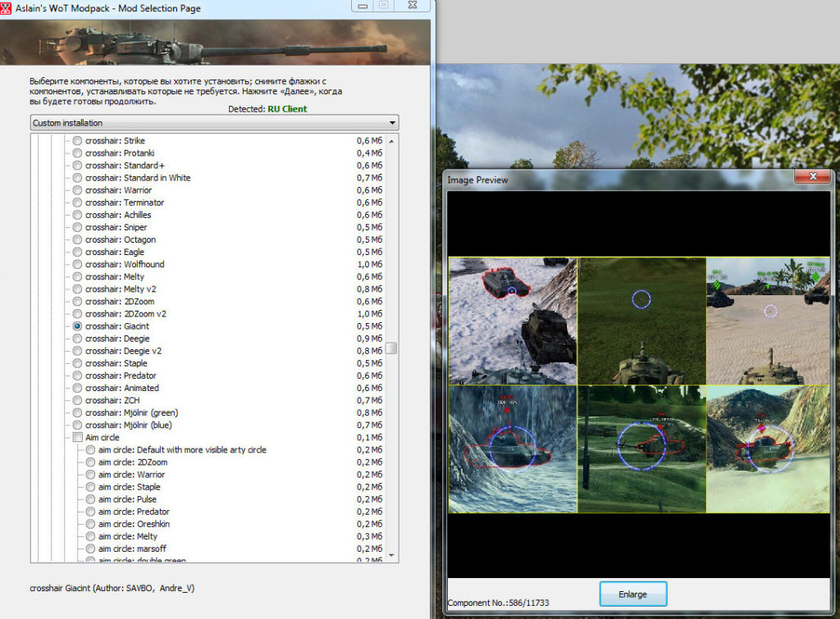Click the RU Client detected label
The width and height of the screenshot is (840, 619).
287,109
